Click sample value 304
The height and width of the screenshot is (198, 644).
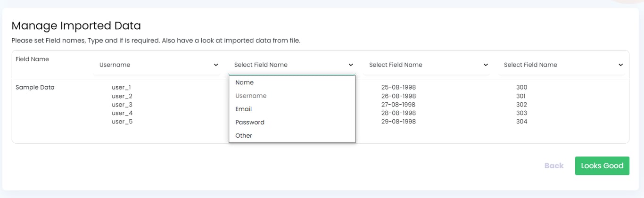click(521, 122)
